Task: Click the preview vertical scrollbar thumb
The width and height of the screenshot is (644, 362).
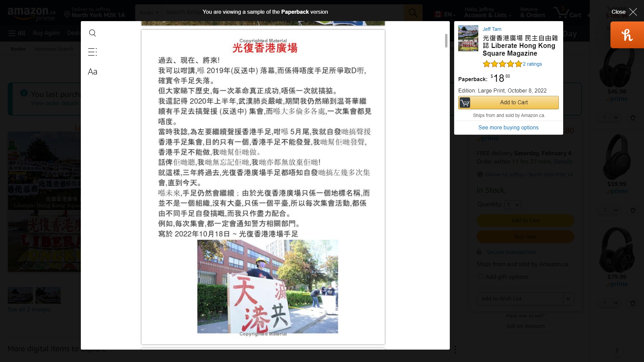Action: 446,41
